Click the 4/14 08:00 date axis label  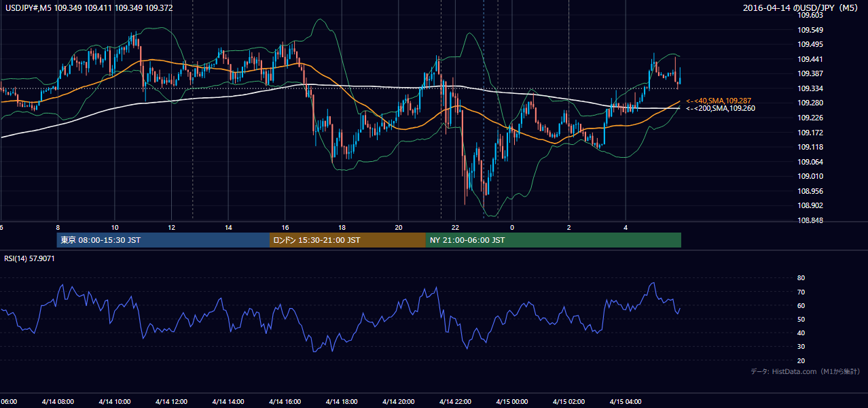(x=58, y=402)
